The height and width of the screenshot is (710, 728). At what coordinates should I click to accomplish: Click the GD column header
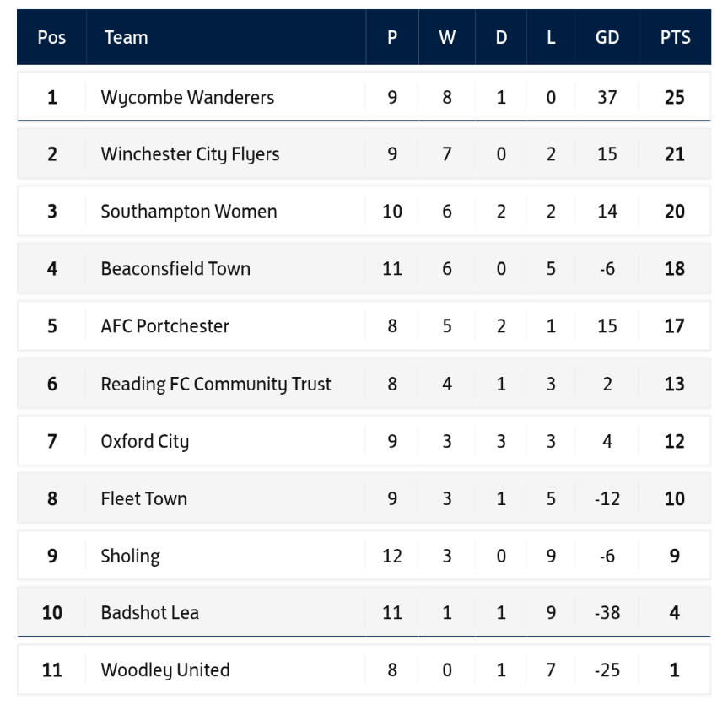[607, 37]
